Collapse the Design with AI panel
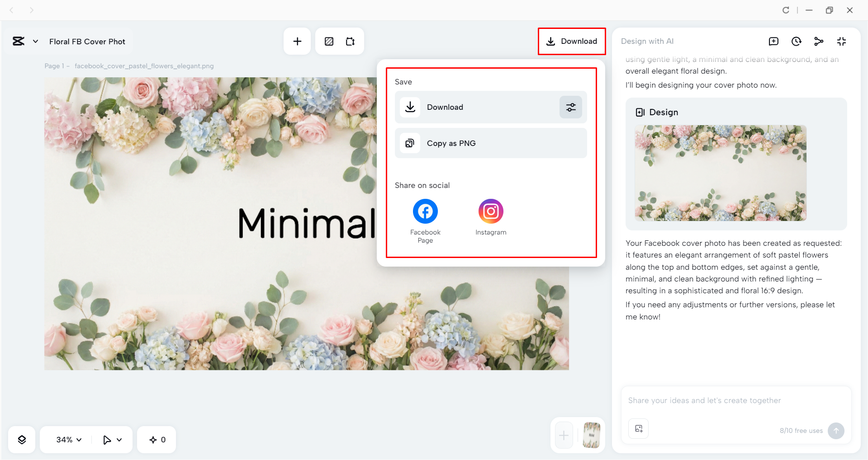The height and width of the screenshot is (460, 868). pos(841,42)
